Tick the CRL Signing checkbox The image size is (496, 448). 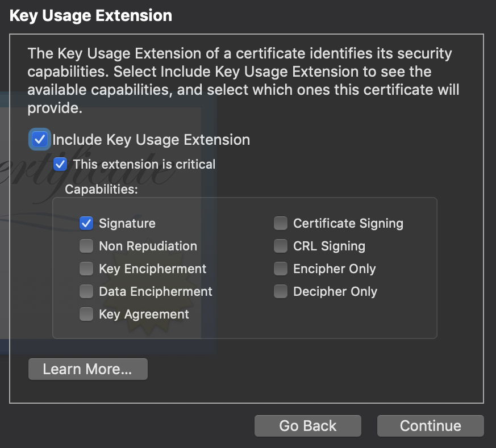coord(281,246)
